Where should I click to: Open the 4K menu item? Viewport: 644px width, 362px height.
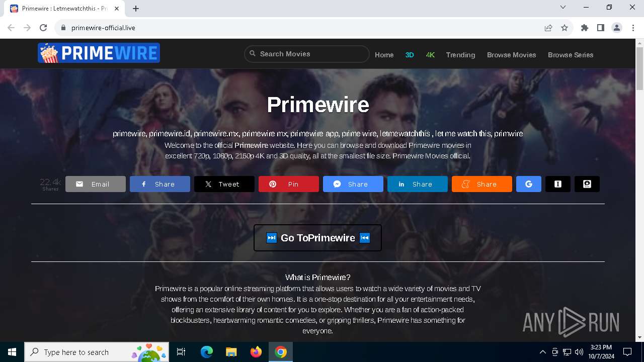point(430,55)
